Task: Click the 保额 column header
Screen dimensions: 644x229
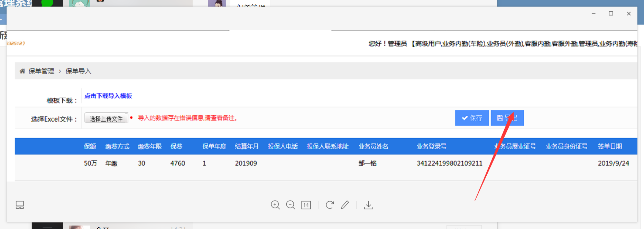Action: [90, 146]
